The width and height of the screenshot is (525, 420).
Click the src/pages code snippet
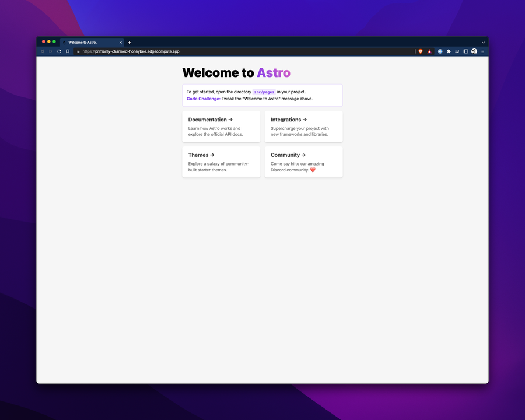point(264,92)
